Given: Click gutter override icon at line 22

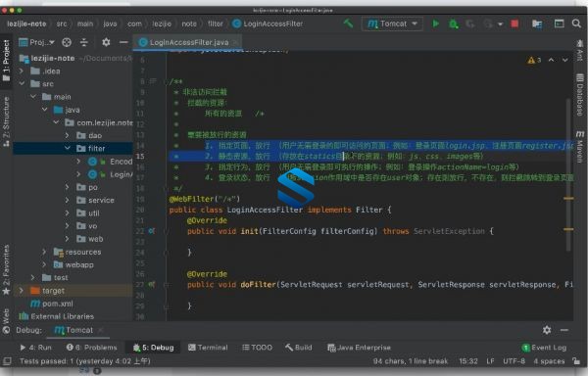Looking at the screenshot, I should point(152,231).
